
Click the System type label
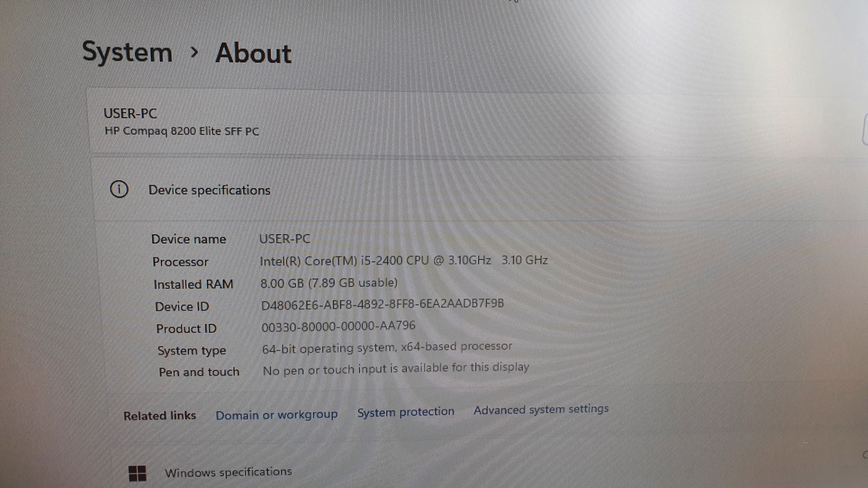[192, 351]
